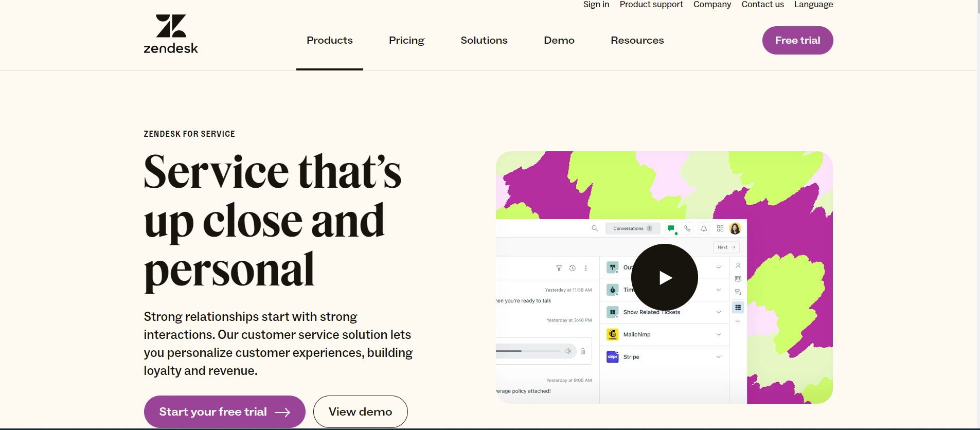980x430 pixels.
Task: Click the agent profile avatar
Action: [x=735, y=228]
